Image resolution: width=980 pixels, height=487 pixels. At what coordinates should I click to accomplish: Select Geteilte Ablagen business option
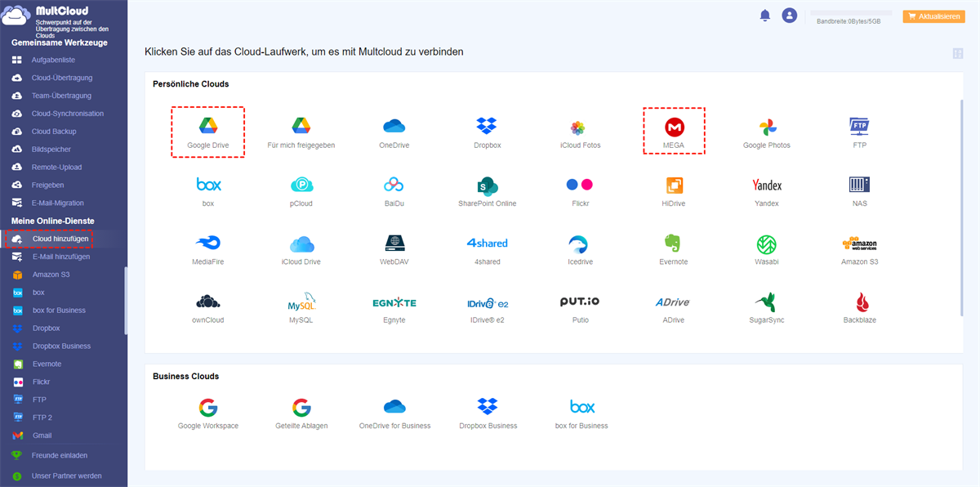click(x=301, y=408)
